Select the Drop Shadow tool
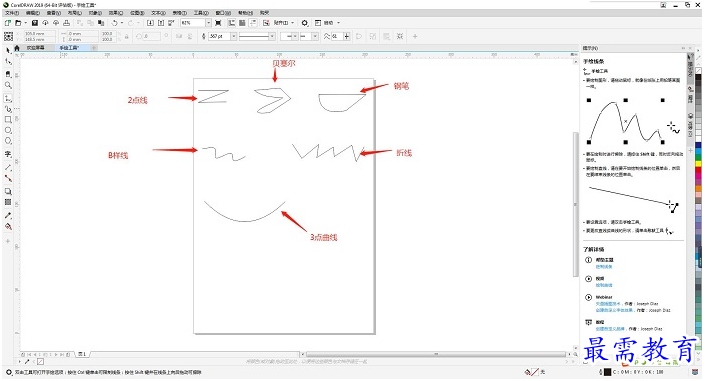This screenshot has width=705, height=381. click(8, 191)
